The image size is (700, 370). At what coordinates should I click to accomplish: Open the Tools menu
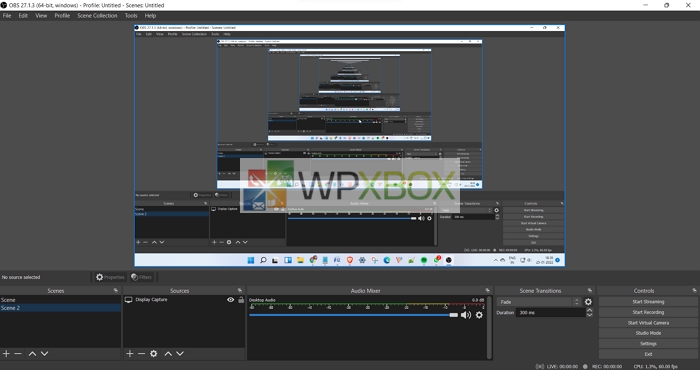click(x=131, y=16)
